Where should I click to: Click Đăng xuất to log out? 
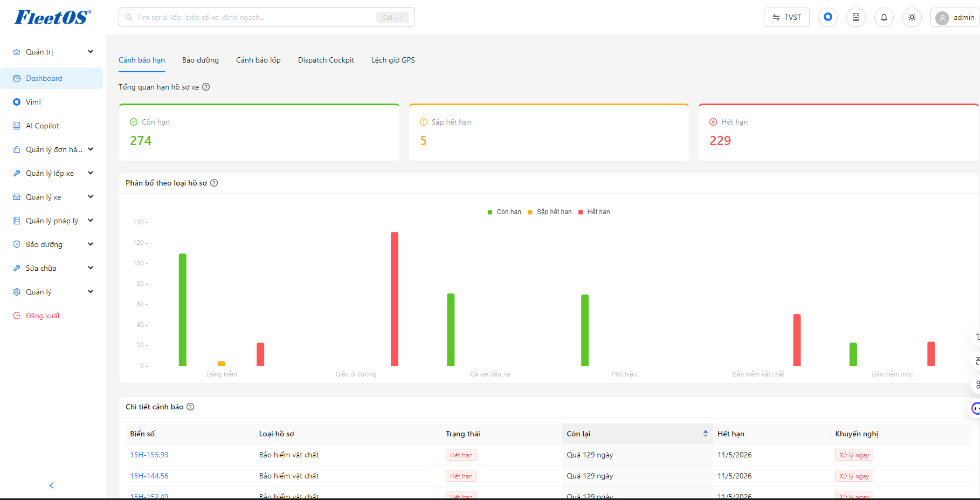52,316
